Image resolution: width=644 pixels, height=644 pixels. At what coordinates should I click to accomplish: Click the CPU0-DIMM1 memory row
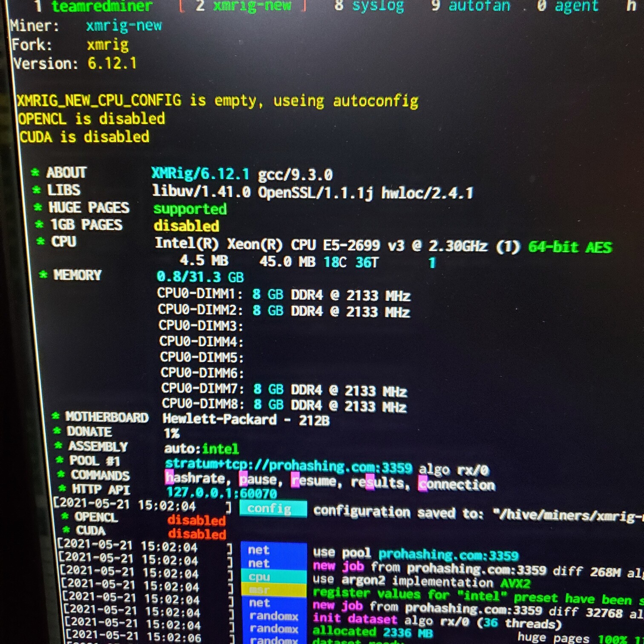click(x=284, y=294)
